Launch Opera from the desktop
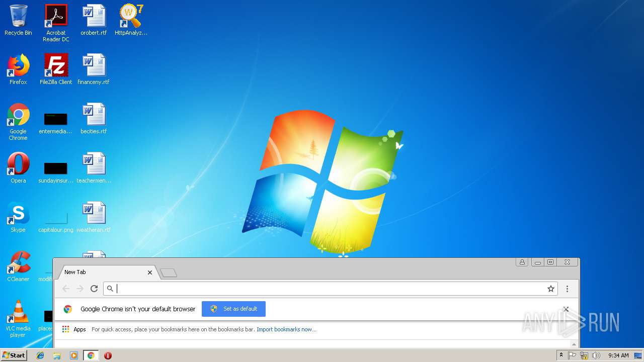The image size is (644, 362). pyautogui.click(x=18, y=168)
